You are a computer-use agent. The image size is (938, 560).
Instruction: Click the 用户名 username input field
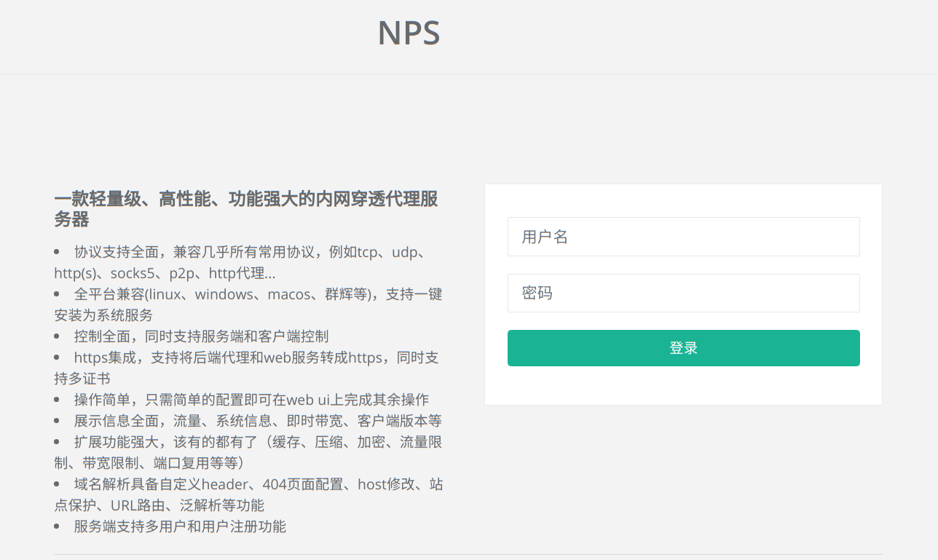pos(683,237)
